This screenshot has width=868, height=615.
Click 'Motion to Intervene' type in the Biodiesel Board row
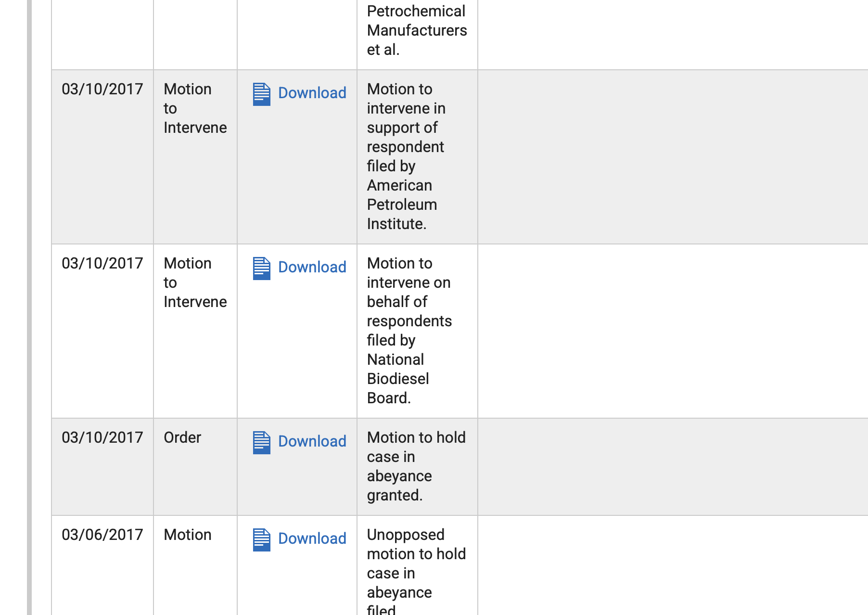195,282
